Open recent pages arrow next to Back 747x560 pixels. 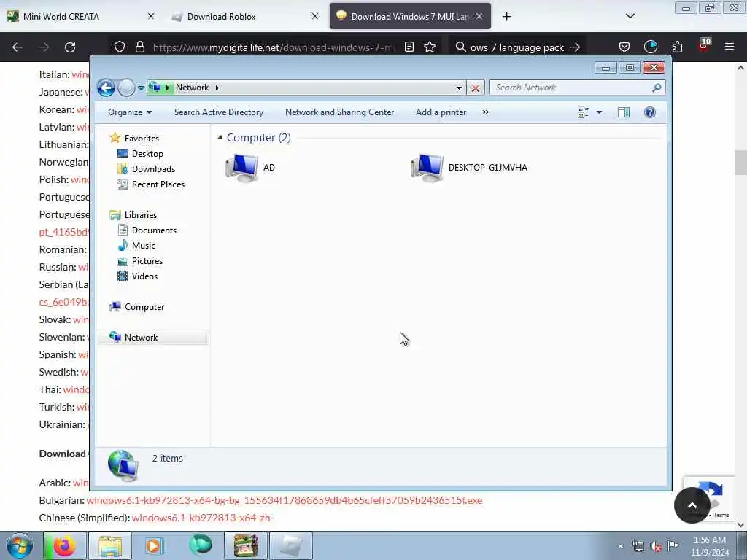coord(141,88)
